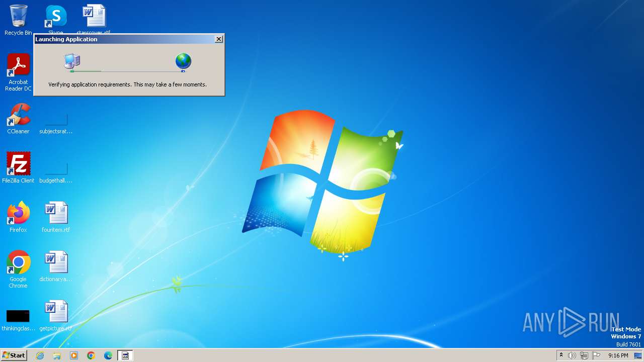Open the Recycle Bin desktop icon
The width and height of the screenshot is (644, 362).
pyautogui.click(x=18, y=20)
